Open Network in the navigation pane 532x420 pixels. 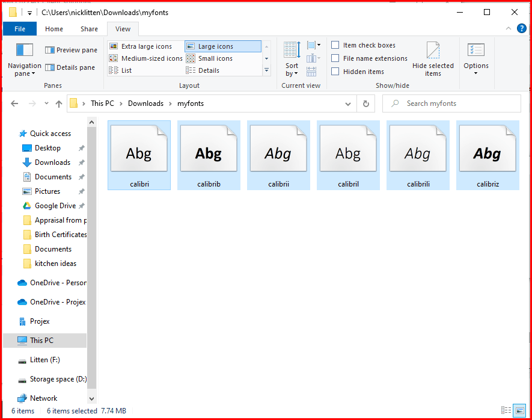(37, 398)
